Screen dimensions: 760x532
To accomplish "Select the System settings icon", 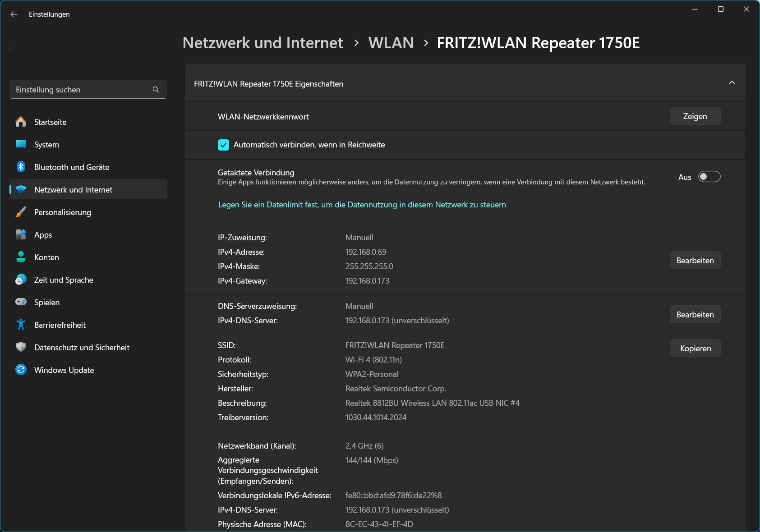I will click(x=21, y=144).
